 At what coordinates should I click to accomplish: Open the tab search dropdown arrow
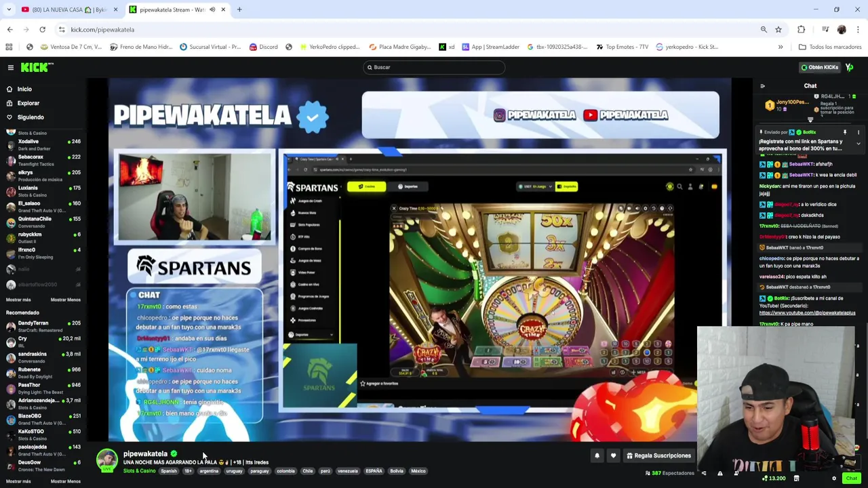pos(9,9)
